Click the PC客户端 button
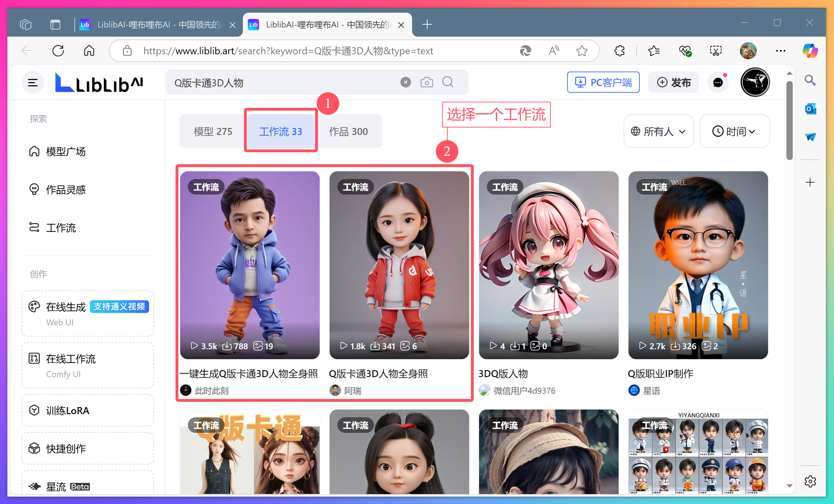Viewport: 834px width, 504px height. [603, 82]
